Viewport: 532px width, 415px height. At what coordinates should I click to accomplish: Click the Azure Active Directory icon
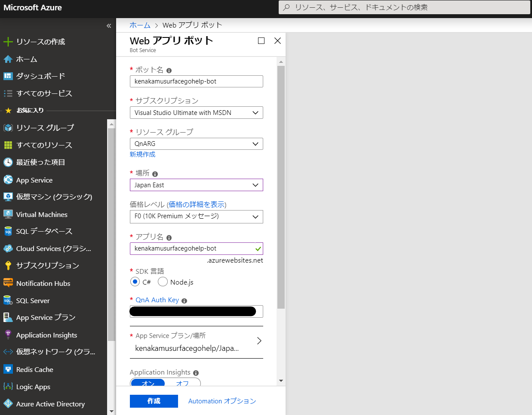click(8, 404)
